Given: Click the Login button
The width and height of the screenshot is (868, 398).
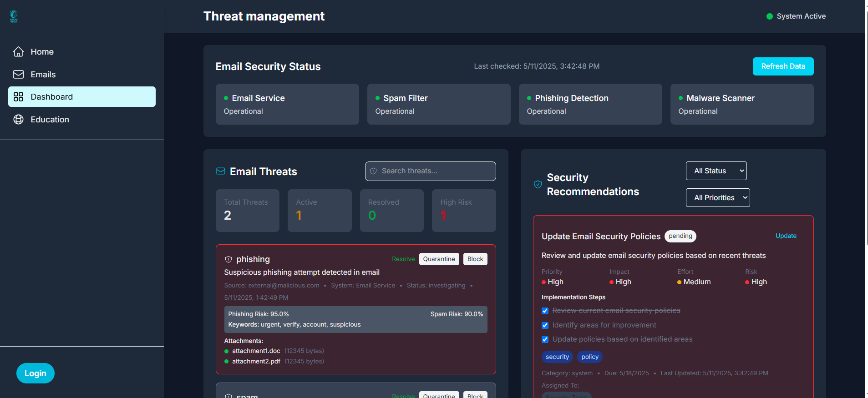Looking at the screenshot, I should coord(36,373).
